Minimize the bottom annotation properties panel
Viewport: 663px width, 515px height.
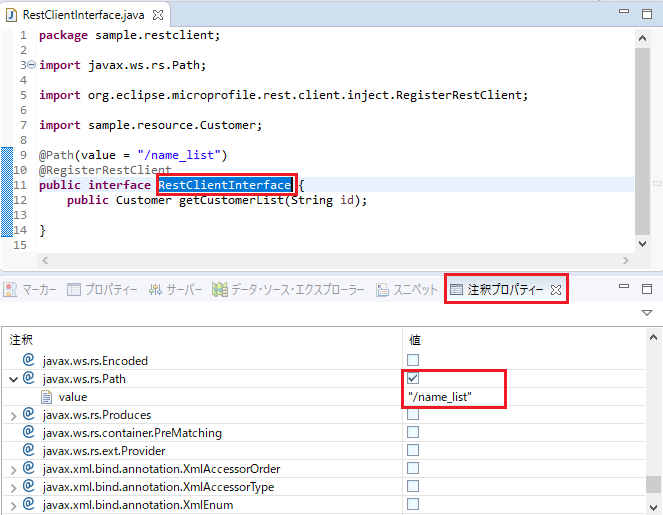624,287
